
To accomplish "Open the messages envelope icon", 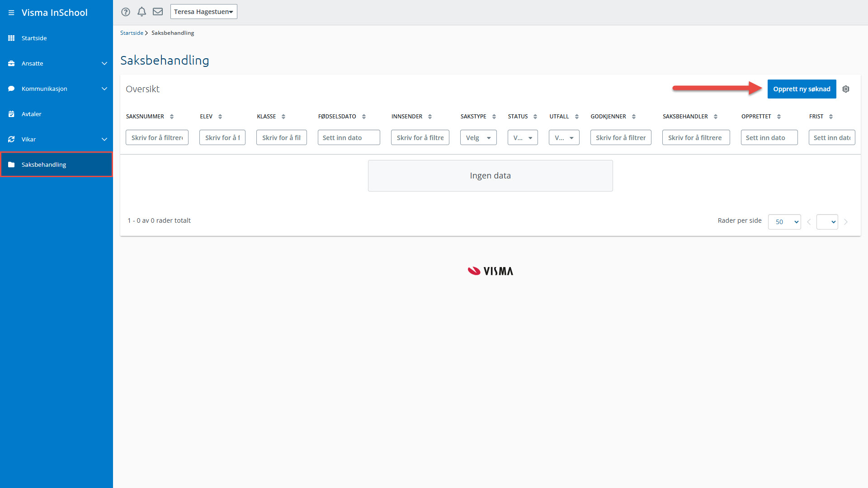I will point(158,12).
